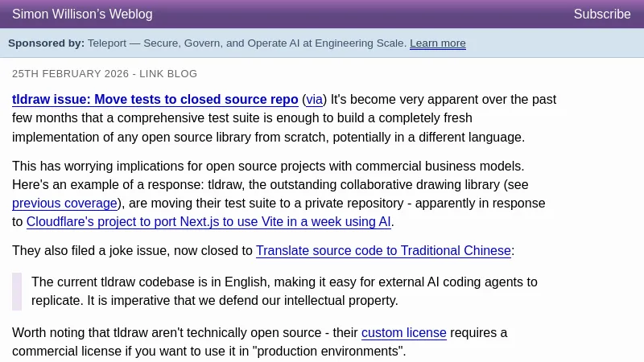Viewport: 644px width, 362px height.
Task: Open the tldraw "custom license" link
Action: [x=403, y=333]
